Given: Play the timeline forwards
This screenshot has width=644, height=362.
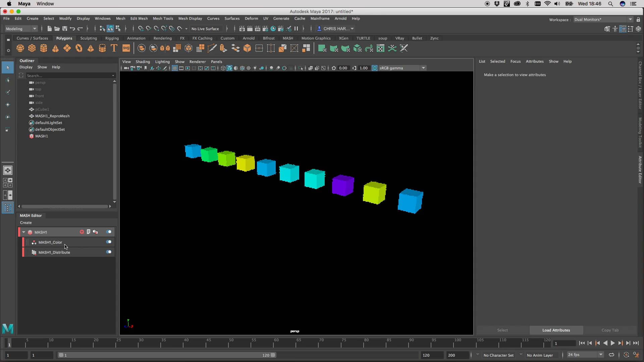Looking at the screenshot, I should pos(613,343).
